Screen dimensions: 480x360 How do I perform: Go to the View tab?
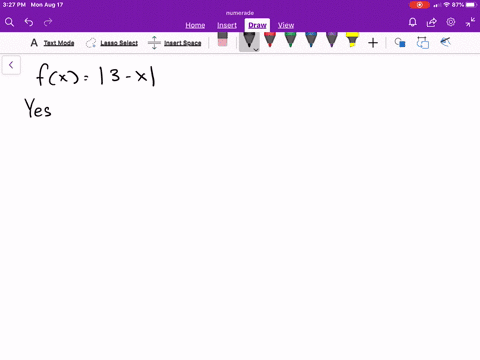[286, 25]
